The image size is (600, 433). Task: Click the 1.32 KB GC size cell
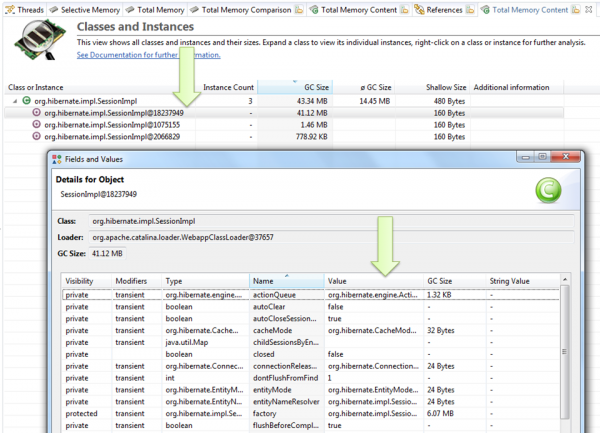439,295
